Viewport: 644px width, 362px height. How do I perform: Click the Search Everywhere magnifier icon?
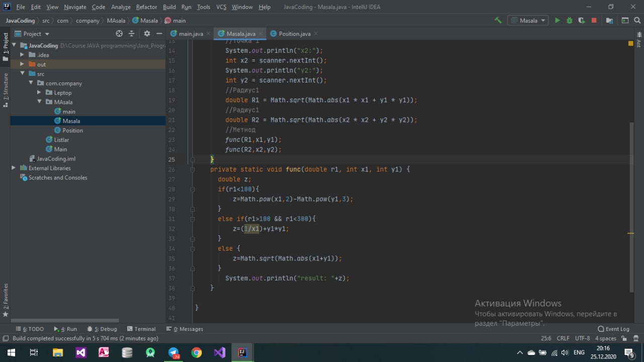[x=637, y=21]
